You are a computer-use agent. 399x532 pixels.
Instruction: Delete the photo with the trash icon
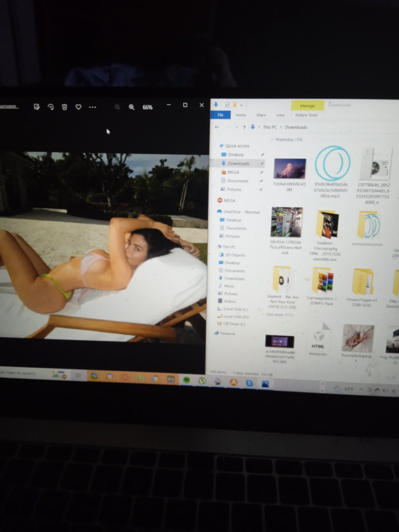[64, 107]
